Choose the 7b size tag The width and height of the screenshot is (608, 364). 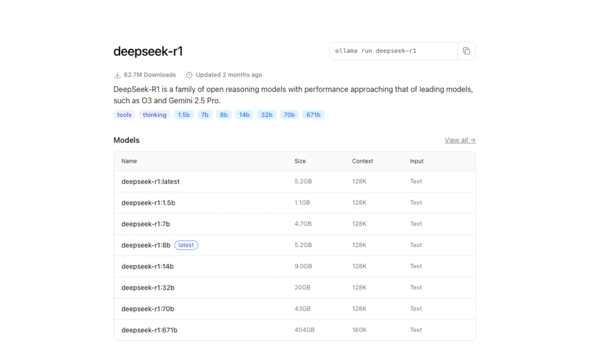(x=205, y=115)
